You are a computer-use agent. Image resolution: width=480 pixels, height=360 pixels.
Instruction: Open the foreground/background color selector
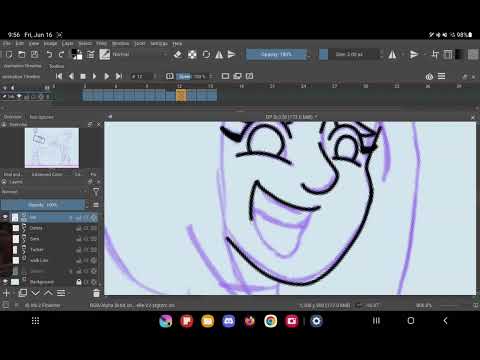pyautogui.click(x=77, y=54)
